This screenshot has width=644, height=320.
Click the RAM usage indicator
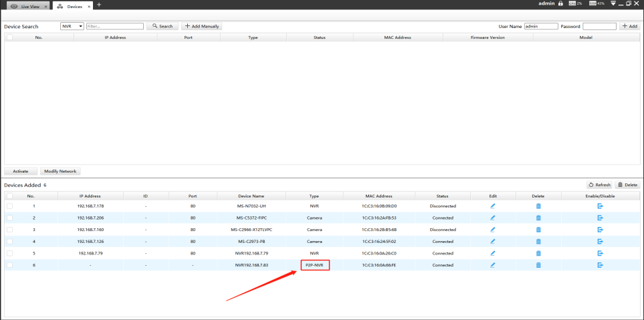[597, 3]
